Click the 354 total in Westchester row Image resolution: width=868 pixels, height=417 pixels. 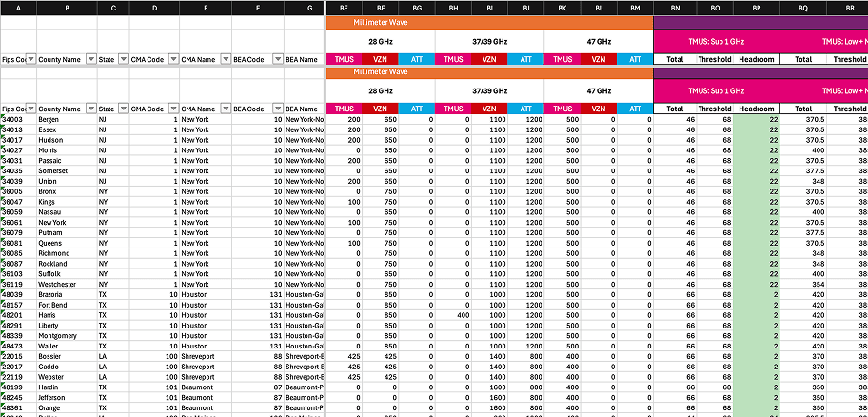coord(803,284)
